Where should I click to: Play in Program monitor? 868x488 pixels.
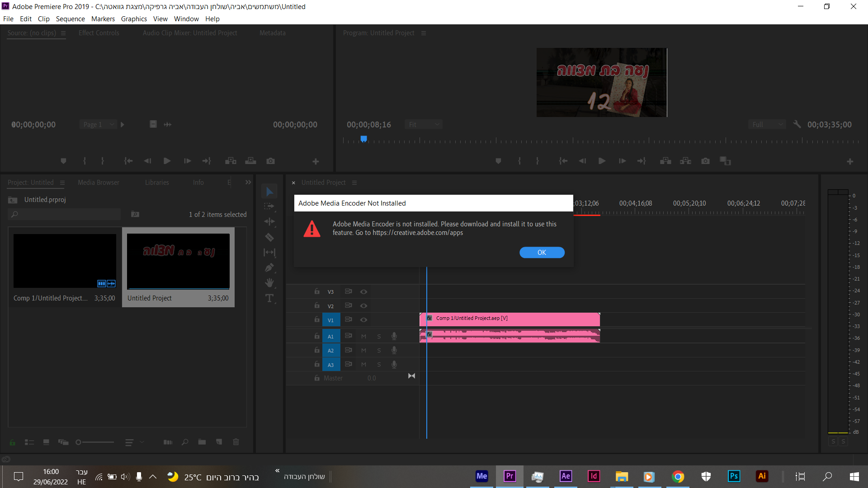tap(602, 161)
